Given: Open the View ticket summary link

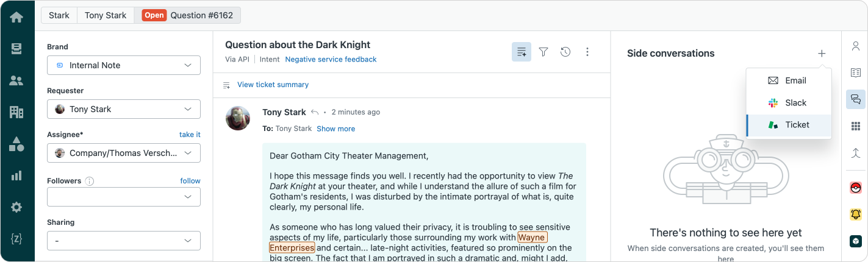Looking at the screenshot, I should [273, 85].
